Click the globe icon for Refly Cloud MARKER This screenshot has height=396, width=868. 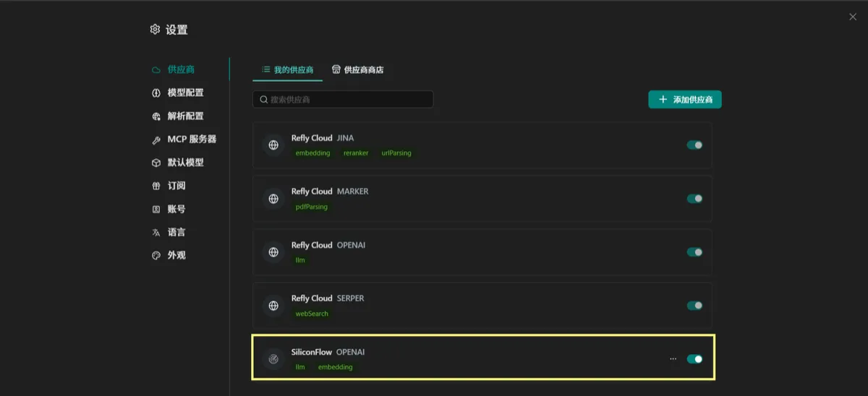(x=273, y=199)
